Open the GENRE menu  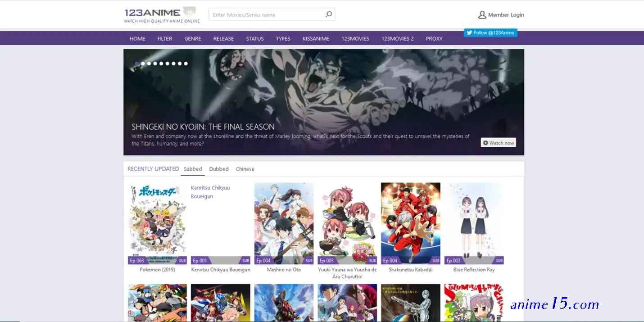(193, 39)
